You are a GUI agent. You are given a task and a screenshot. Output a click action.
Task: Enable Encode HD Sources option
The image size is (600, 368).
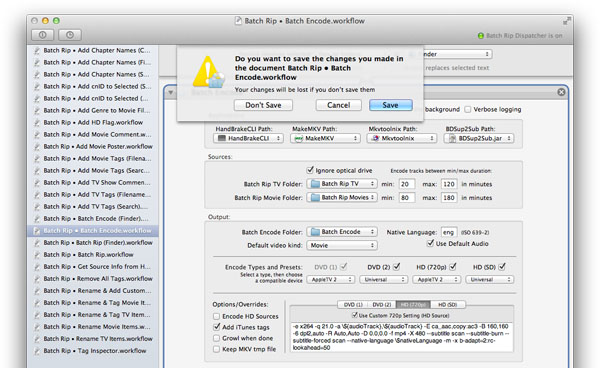(x=217, y=316)
